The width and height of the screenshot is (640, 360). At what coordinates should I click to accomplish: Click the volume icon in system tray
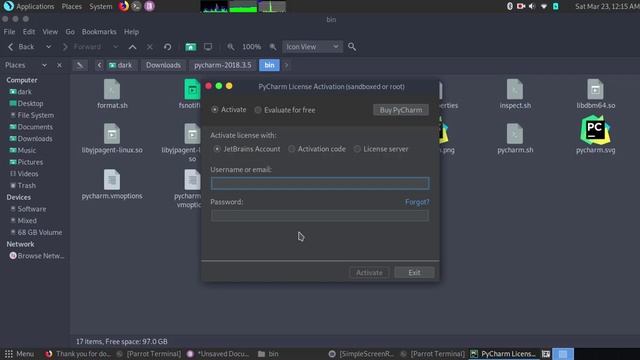[x=532, y=6]
